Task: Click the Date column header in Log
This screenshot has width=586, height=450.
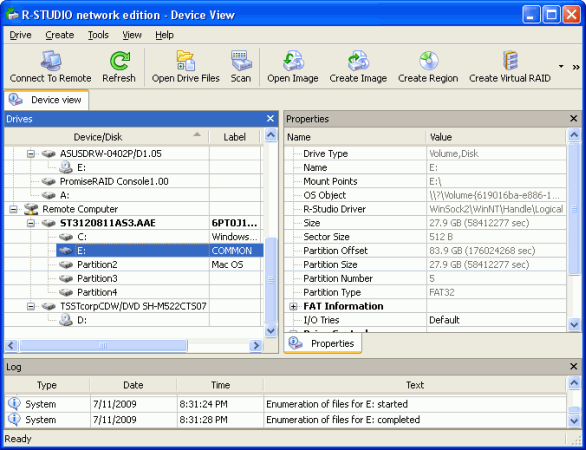Action: tap(133, 385)
